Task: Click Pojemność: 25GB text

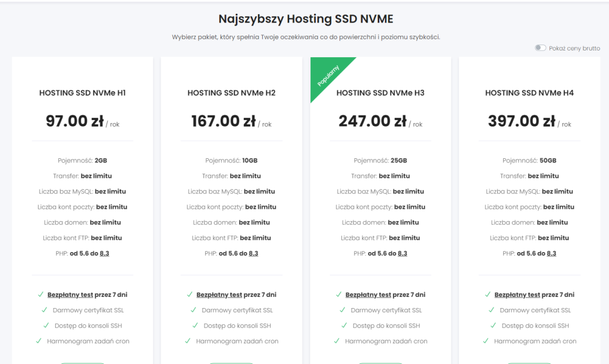Action: click(x=380, y=161)
